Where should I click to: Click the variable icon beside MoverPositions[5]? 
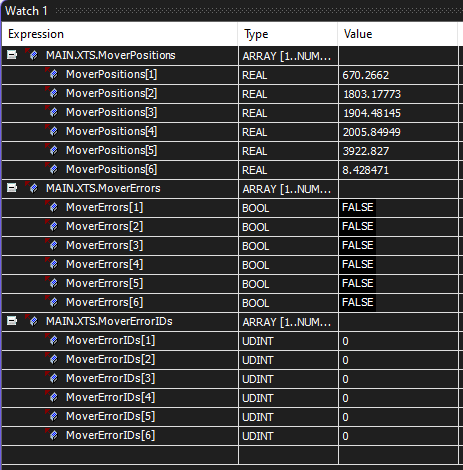click(52, 150)
